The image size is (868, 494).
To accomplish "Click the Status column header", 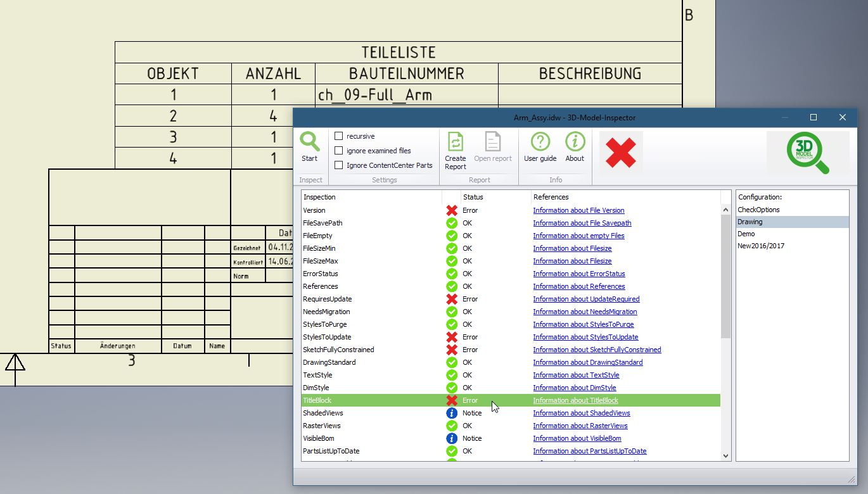I will pos(495,197).
